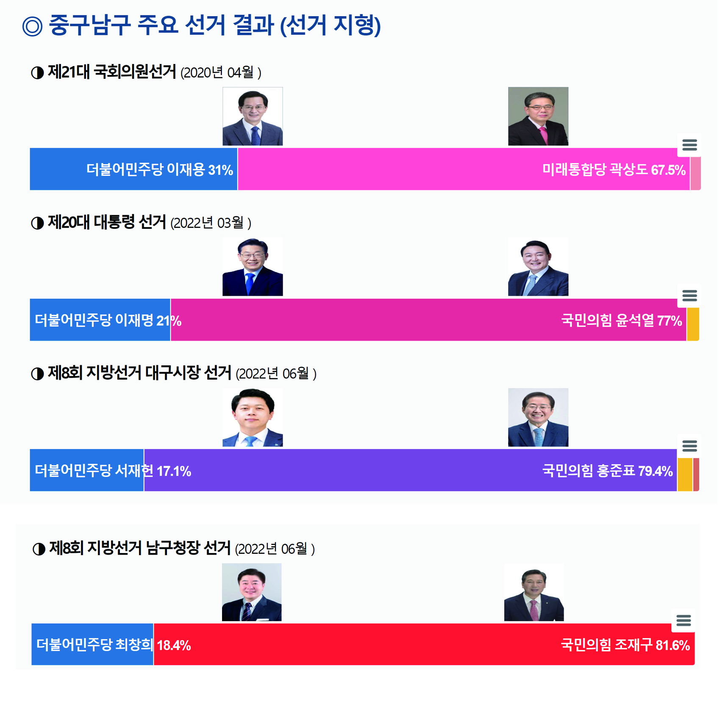This screenshot has height=703, width=728.
Task: Click half-circle icon beside 대구시장 선거 heading
Action: [37, 374]
